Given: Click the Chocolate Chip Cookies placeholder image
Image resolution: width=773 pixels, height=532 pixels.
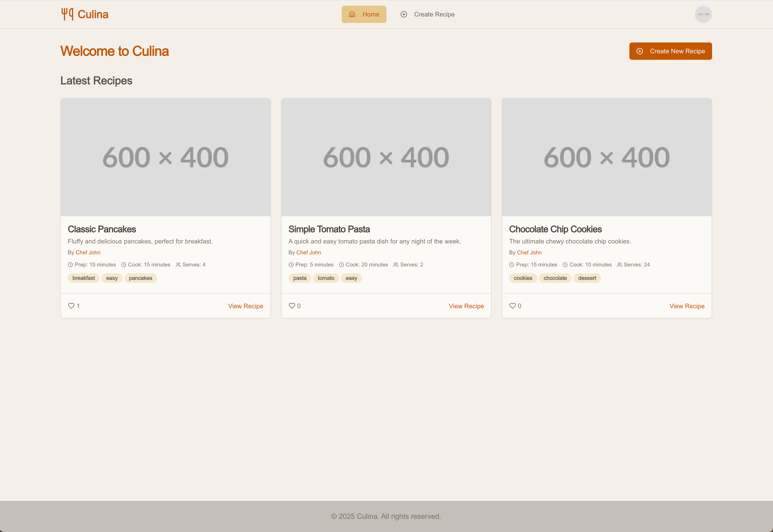Looking at the screenshot, I should click(607, 157).
